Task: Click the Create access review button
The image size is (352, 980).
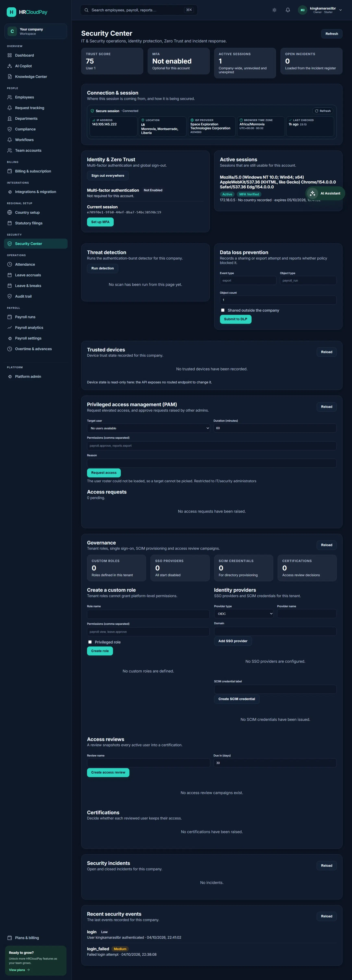Action: (x=108, y=772)
